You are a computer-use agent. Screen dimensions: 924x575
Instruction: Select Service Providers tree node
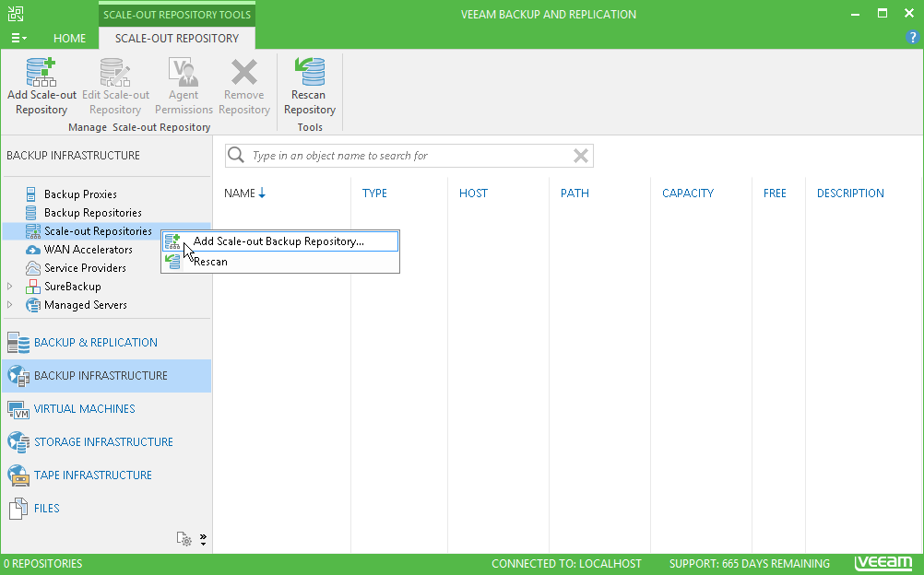pyautogui.click(x=85, y=268)
